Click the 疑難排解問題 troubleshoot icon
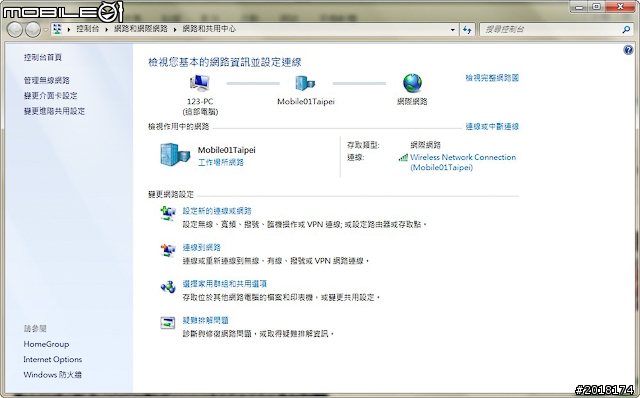This screenshot has height=398, width=640. (168, 323)
